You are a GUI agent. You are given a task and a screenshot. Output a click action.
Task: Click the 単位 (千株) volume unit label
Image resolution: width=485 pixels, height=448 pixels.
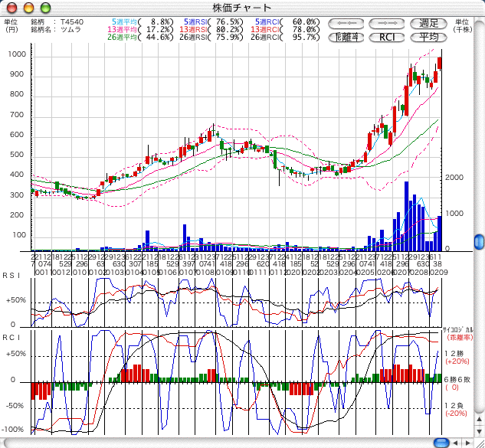(462, 26)
